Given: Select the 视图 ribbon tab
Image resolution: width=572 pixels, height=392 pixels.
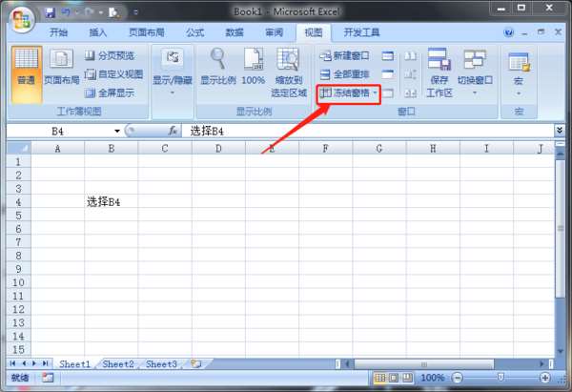Looking at the screenshot, I should (314, 32).
